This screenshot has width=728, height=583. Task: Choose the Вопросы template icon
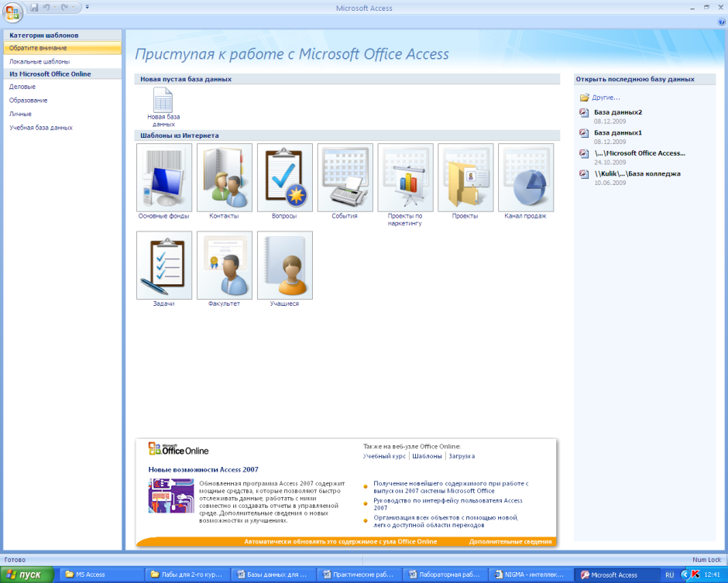[x=284, y=177]
